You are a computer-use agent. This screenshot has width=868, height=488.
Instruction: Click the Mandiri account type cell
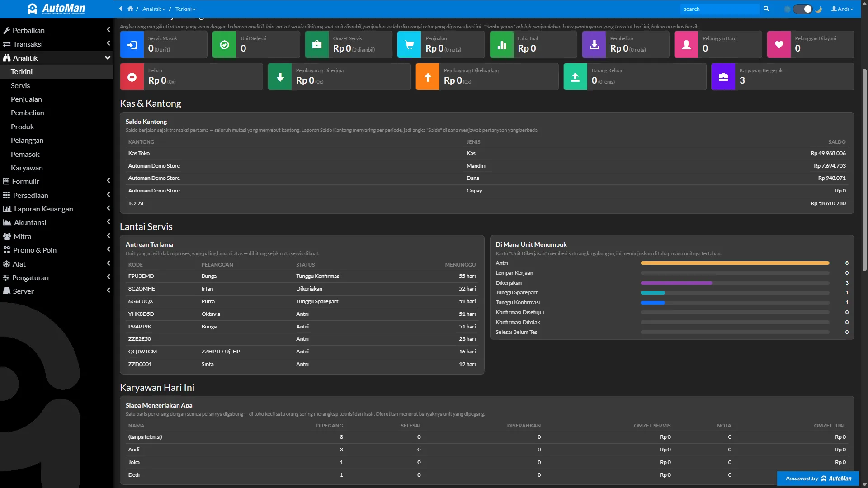point(476,166)
